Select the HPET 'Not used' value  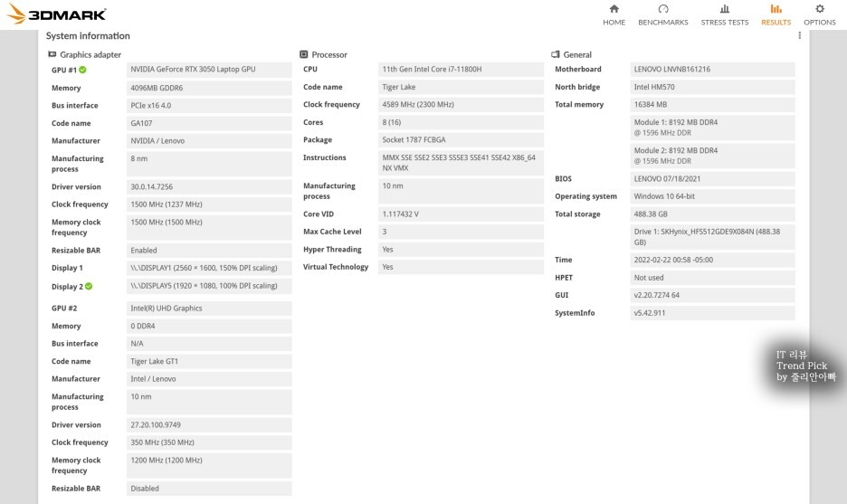tap(712, 278)
